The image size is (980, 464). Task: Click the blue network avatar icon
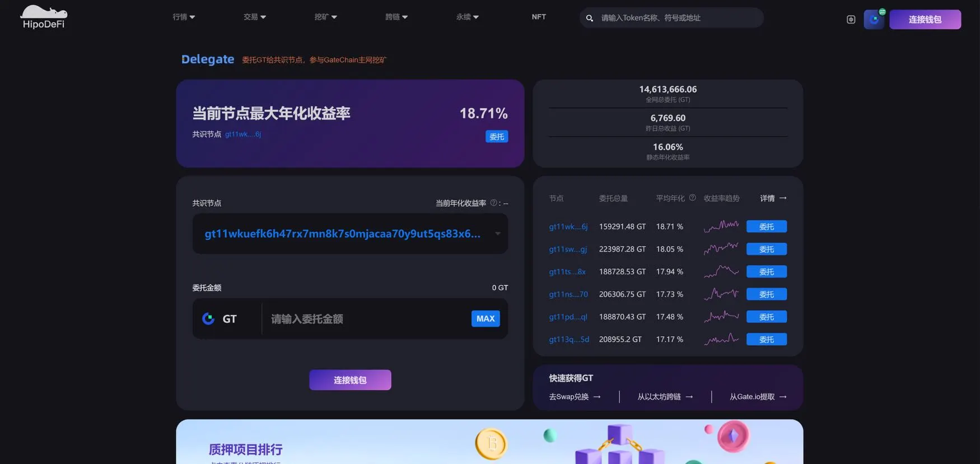point(874,20)
